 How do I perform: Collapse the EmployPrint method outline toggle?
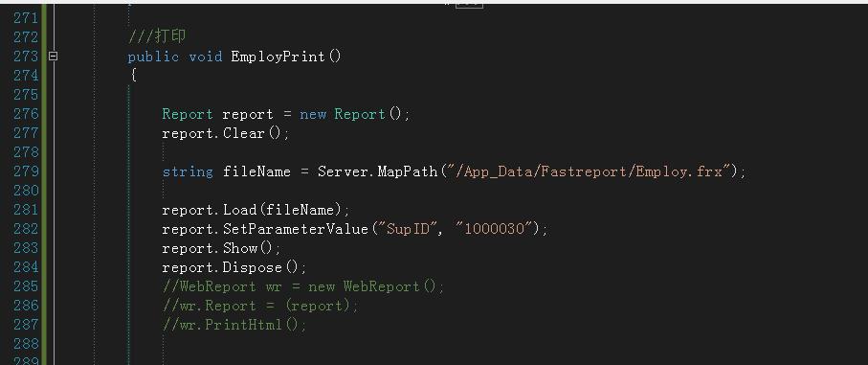click(54, 56)
